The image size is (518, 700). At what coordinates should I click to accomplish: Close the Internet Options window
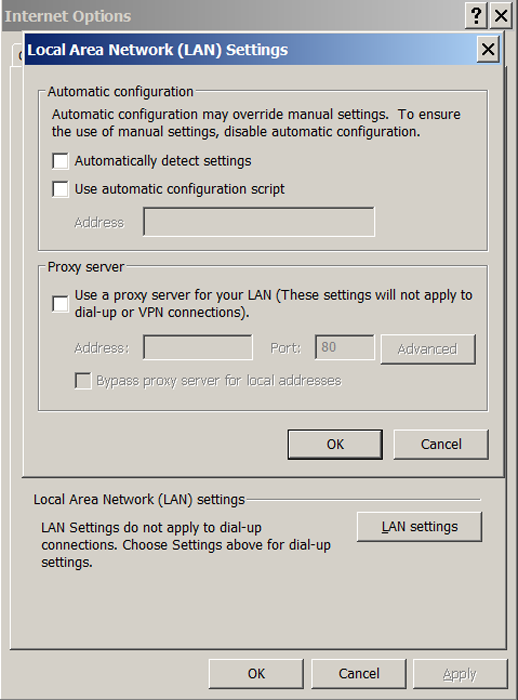pos(501,16)
